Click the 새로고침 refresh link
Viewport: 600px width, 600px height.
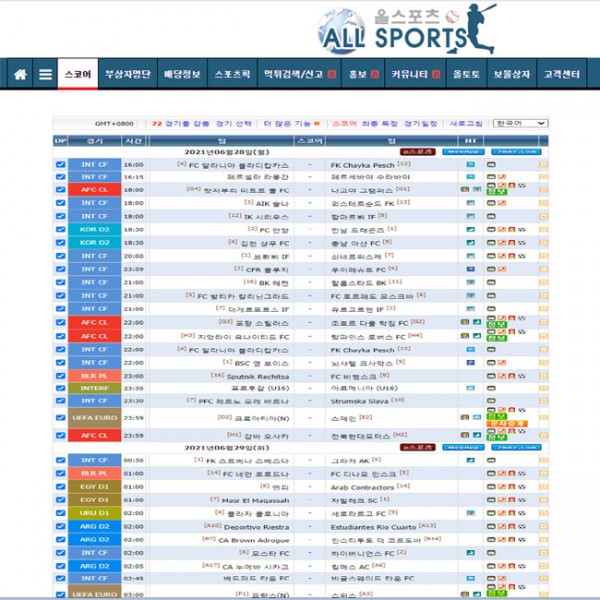click(466, 123)
